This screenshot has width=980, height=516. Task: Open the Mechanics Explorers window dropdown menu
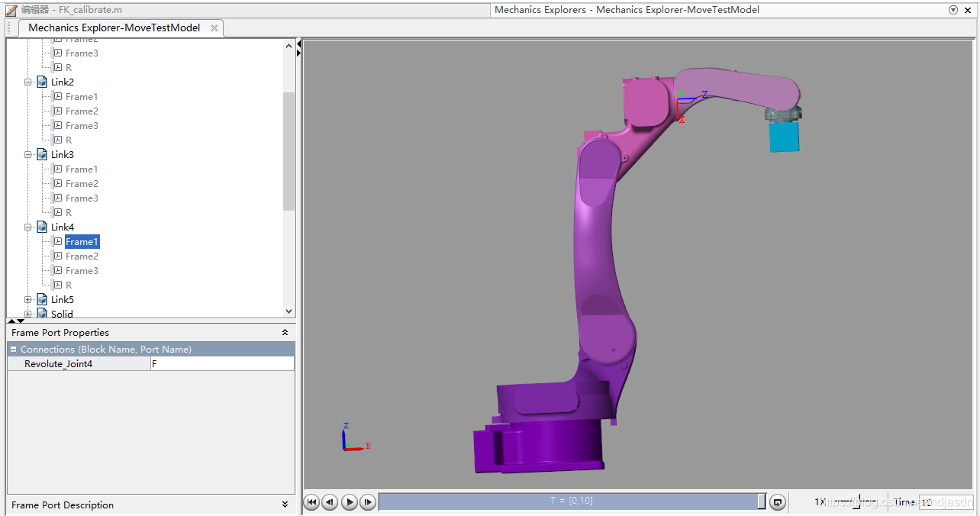[953, 10]
